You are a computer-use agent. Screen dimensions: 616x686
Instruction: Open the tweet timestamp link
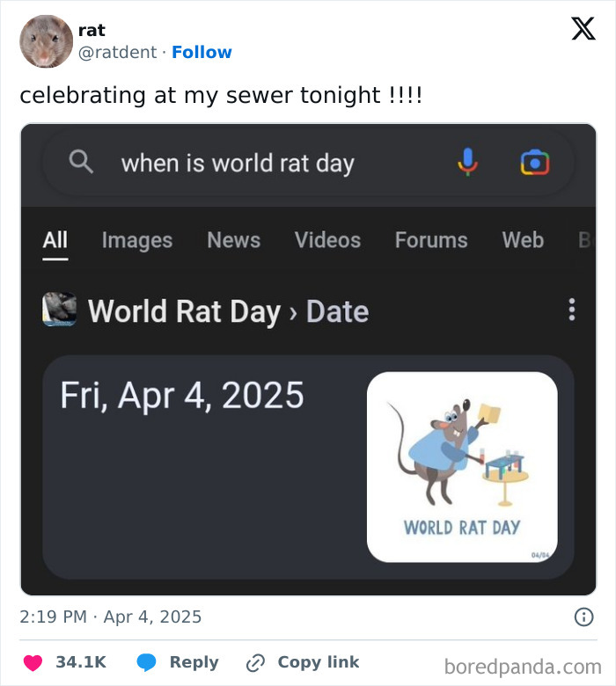coord(110,617)
